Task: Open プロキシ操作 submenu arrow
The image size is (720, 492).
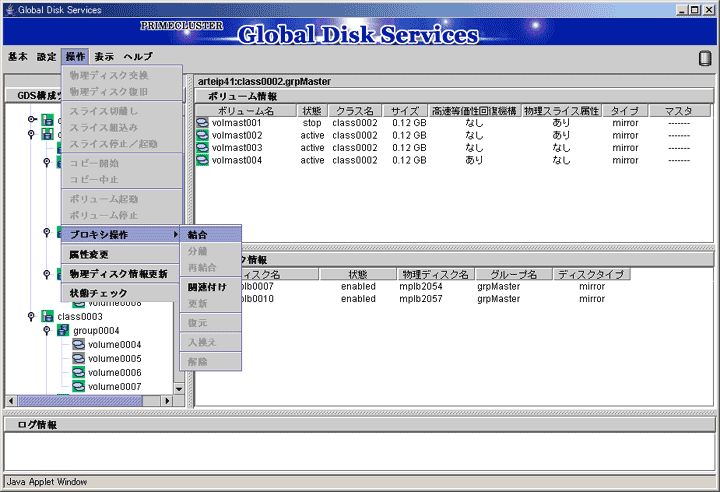Action: [x=175, y=235]
